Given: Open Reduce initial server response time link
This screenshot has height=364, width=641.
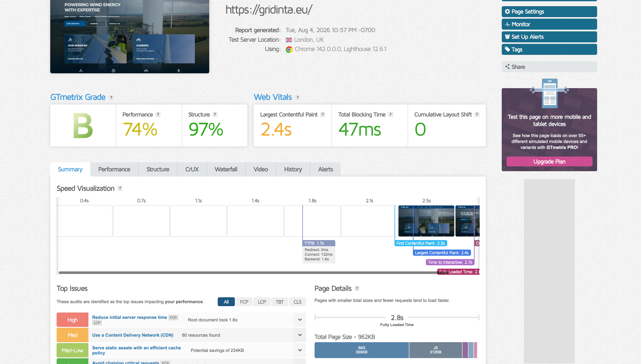Looking at the screenshot, I should (x=130, y=317).
